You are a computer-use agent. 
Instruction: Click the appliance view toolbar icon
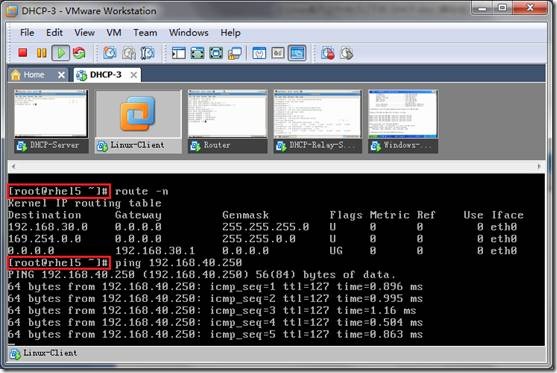pyautogui.click(x=278, y=53)
